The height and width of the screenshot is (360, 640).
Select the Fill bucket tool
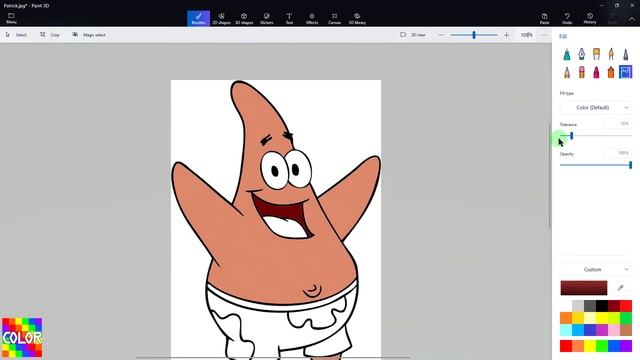626,72
